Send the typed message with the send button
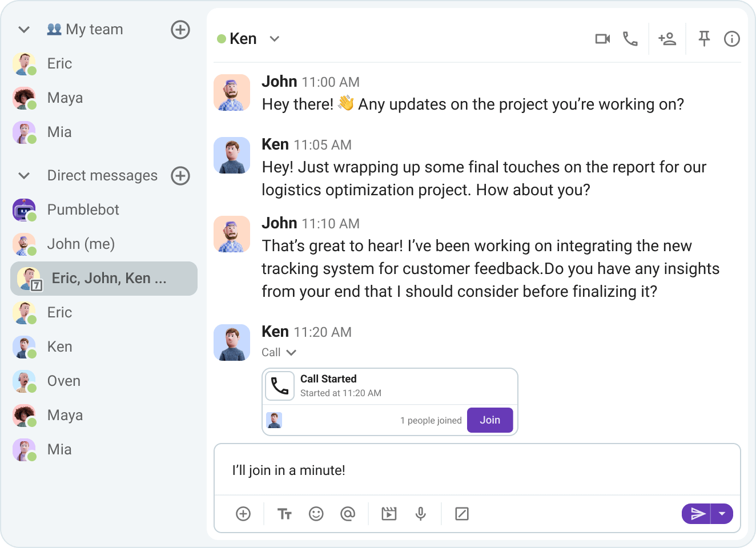 coord(697,514)
